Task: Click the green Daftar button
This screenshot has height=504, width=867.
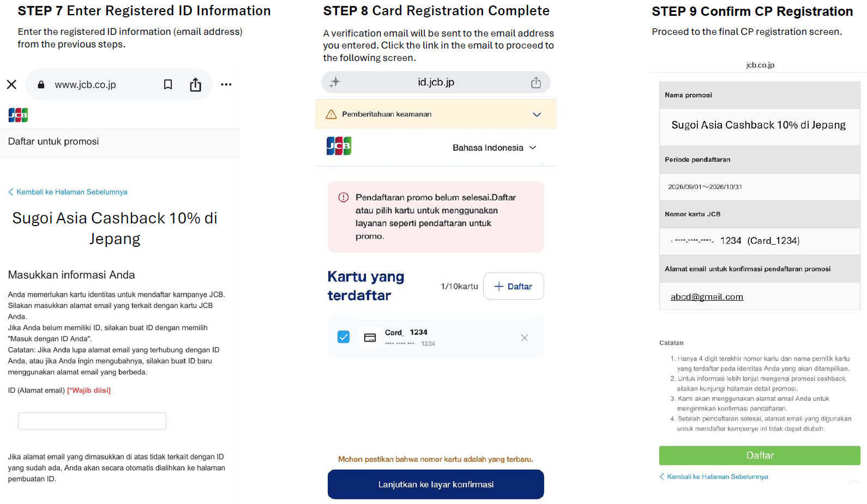Action: (x=760, y=456)
